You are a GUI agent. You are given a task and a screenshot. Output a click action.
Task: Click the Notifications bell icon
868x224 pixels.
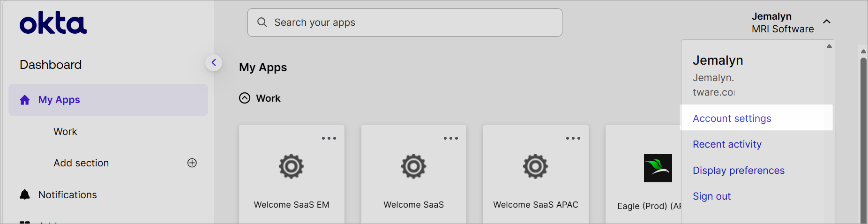25,194
